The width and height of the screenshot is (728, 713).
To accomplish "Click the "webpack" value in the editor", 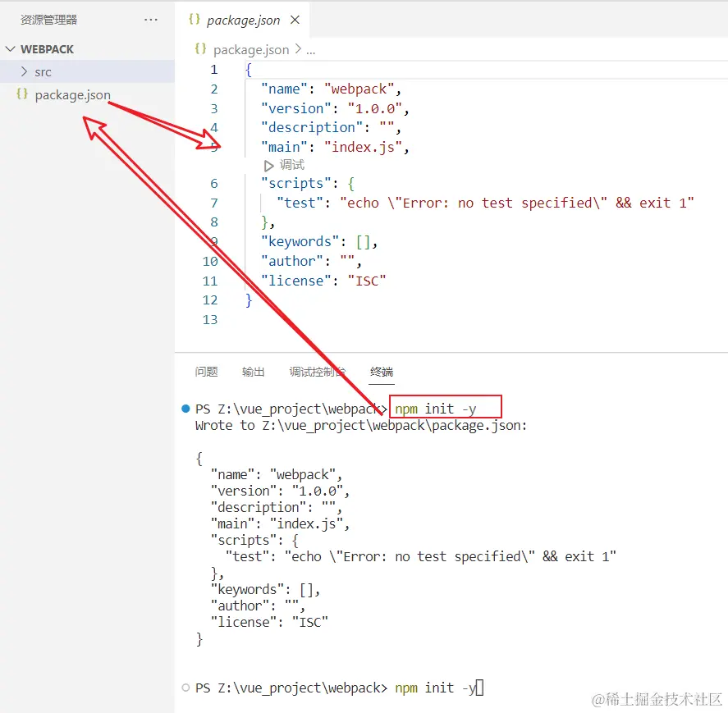I will (x=359, y=89).
